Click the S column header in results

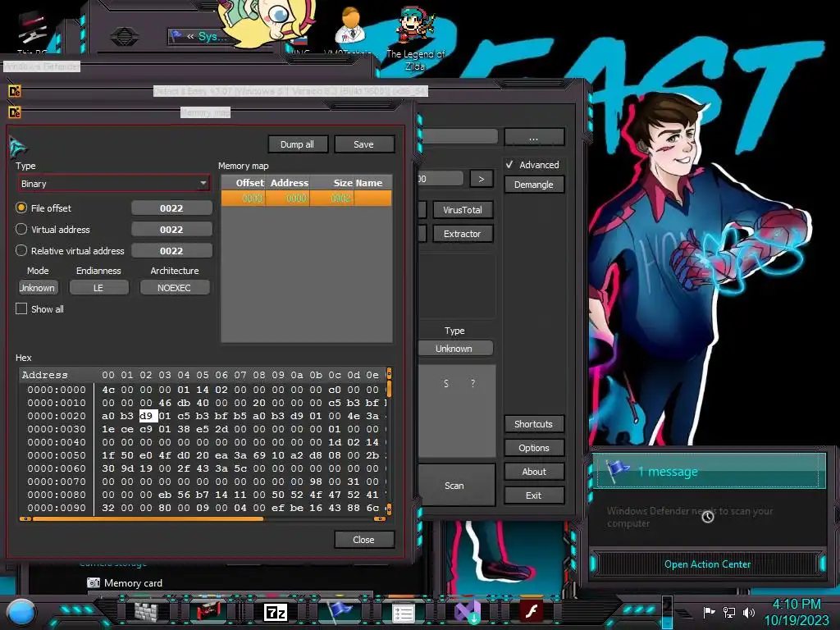tap(445, 384)
